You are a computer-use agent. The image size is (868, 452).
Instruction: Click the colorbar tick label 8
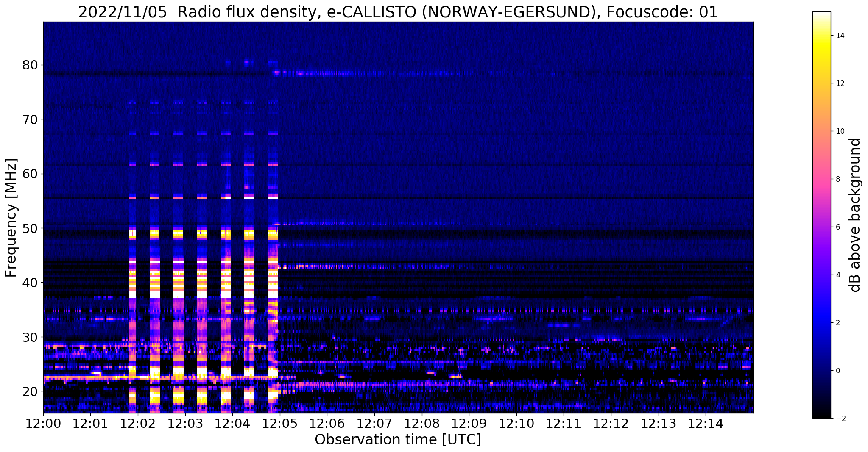pos(837,179)
